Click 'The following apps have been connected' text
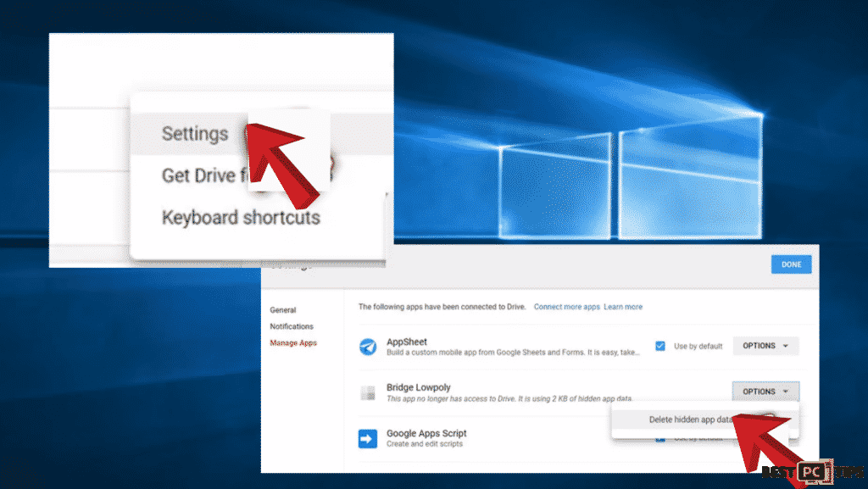Image resolution: width=868 pixels, height=489 pixels. (442, 307)
